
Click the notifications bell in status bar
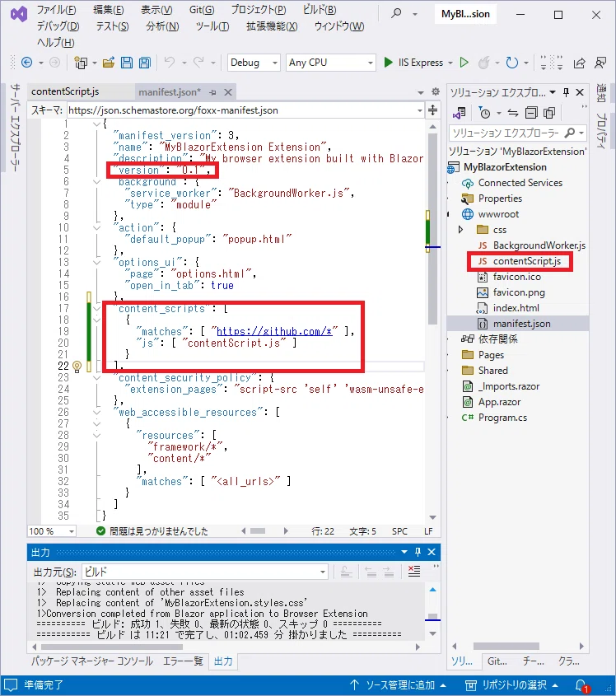(581, 685)
